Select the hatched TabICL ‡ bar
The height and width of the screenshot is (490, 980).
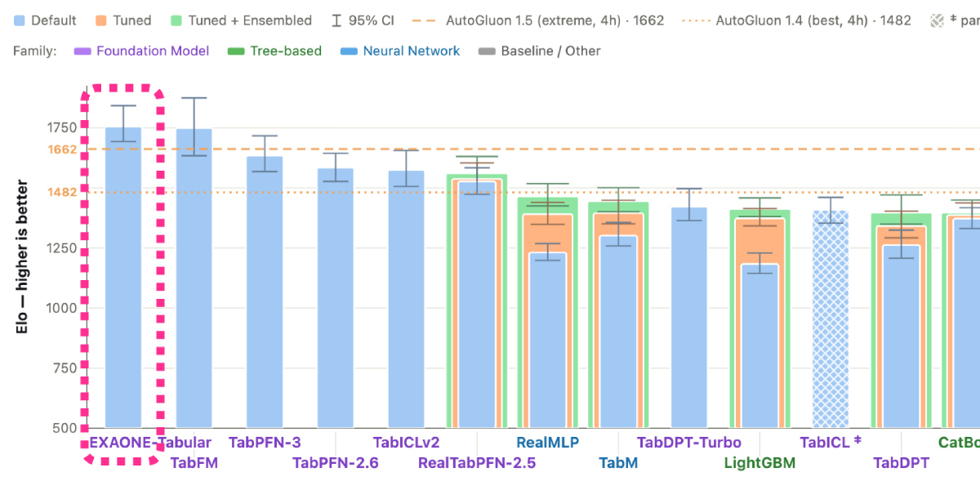pos(830,319)
